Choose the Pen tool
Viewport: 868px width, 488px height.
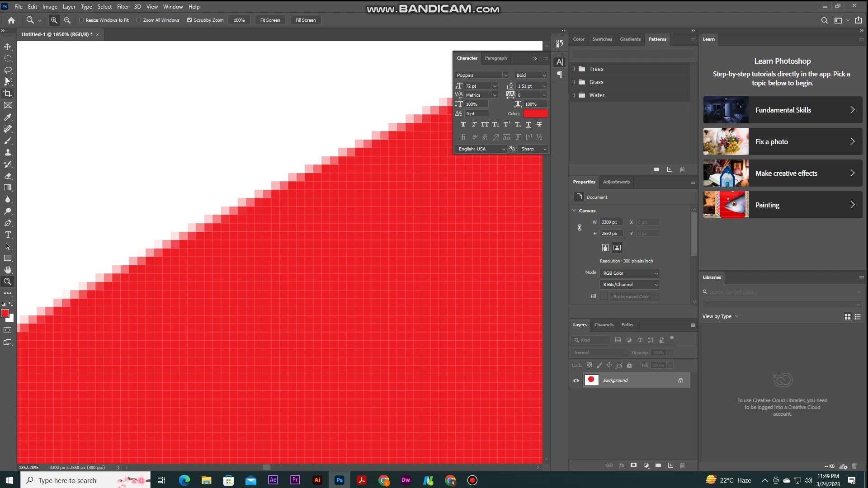[x=8, y=223]
